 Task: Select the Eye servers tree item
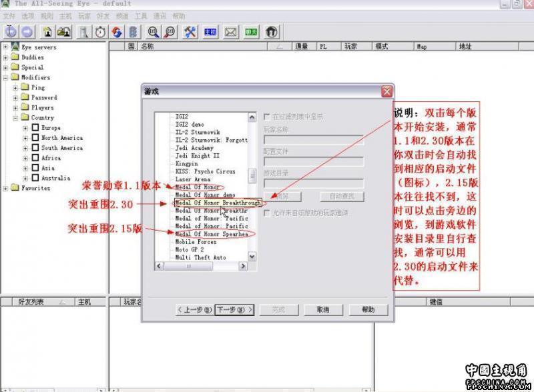pos(39,47)
